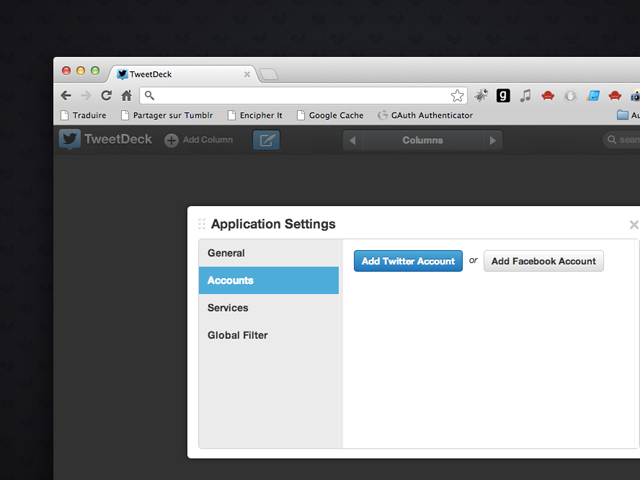Click the TweetDeck wordmark text

pyautogui.click(x=118, y=139)
